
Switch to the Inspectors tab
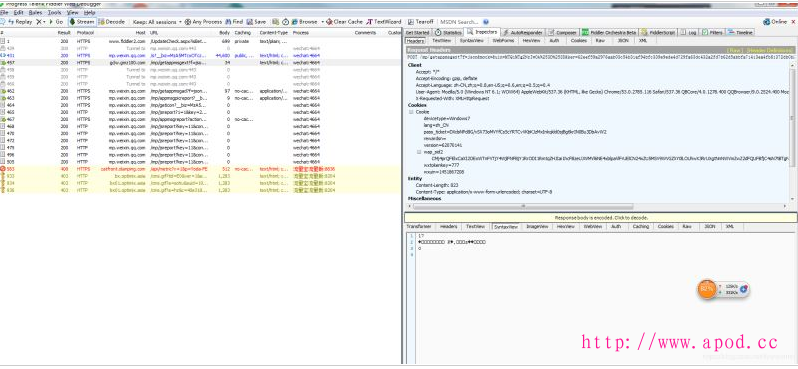[483, 32]
